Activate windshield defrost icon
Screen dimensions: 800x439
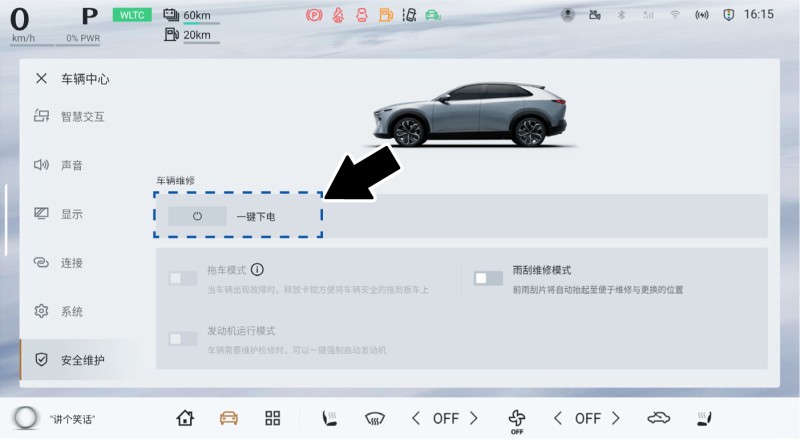[x=374, y=419]
